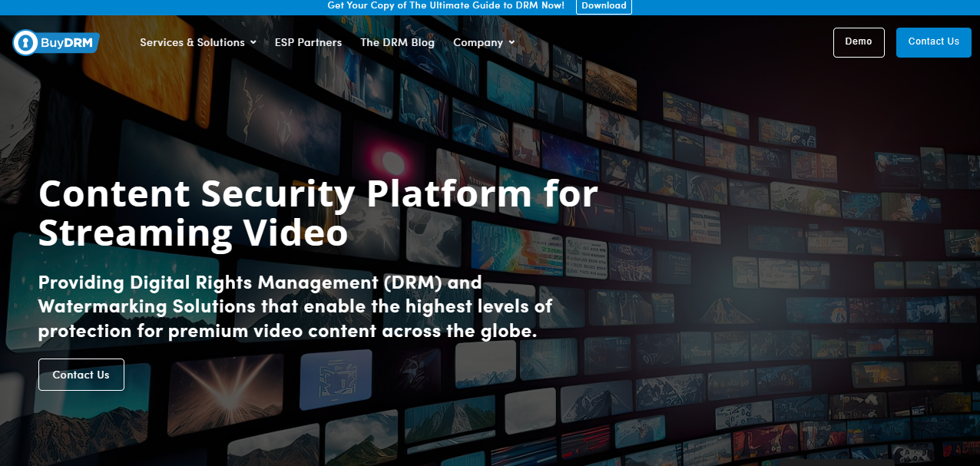
Task: Expand the Services & Solutions chevron
Action: (253, 43)
